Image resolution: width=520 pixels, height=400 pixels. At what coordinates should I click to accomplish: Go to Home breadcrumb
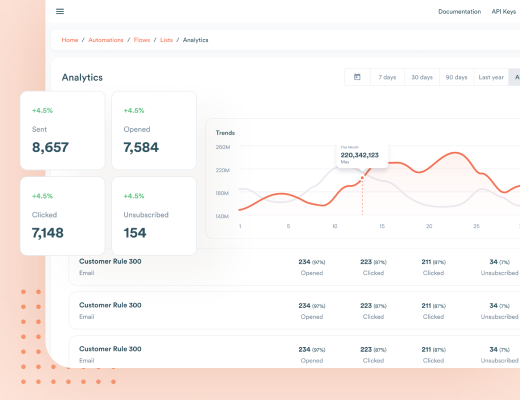70,40
